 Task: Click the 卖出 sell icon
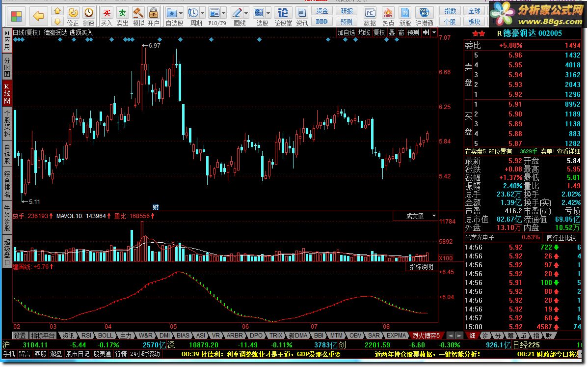(x=122, y=17)
